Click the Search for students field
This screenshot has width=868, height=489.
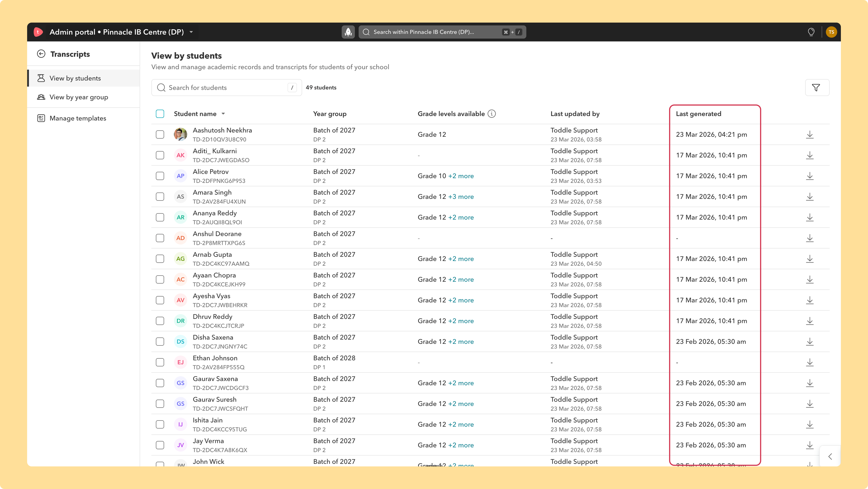pos(226,88)
